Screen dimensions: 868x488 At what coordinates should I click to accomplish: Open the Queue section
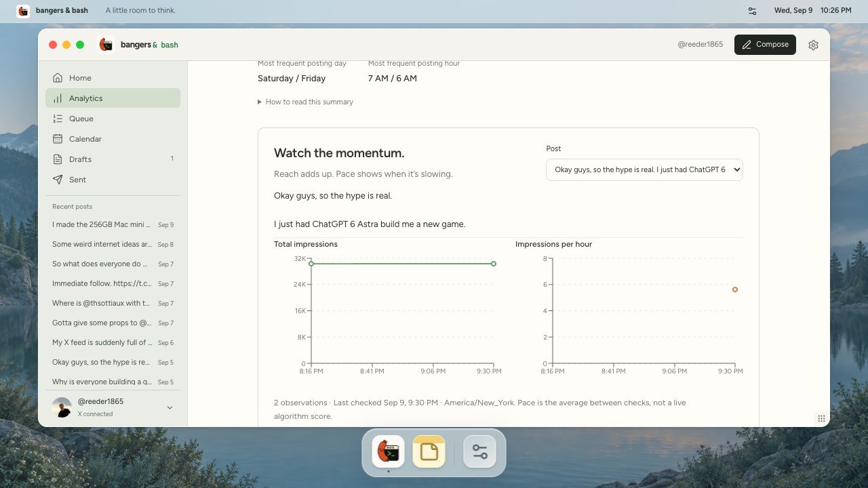point(113,119)
